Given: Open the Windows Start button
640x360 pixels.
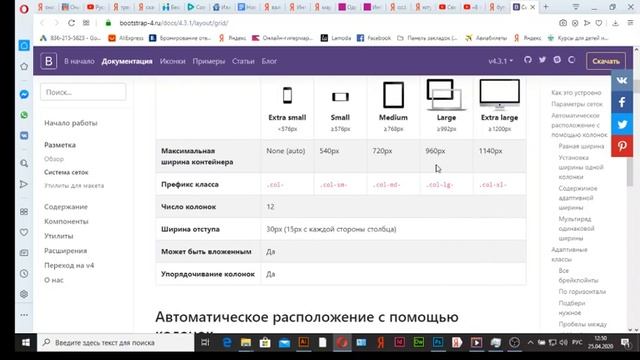Looking at the screenshot, I should click(x=26, y=343).
